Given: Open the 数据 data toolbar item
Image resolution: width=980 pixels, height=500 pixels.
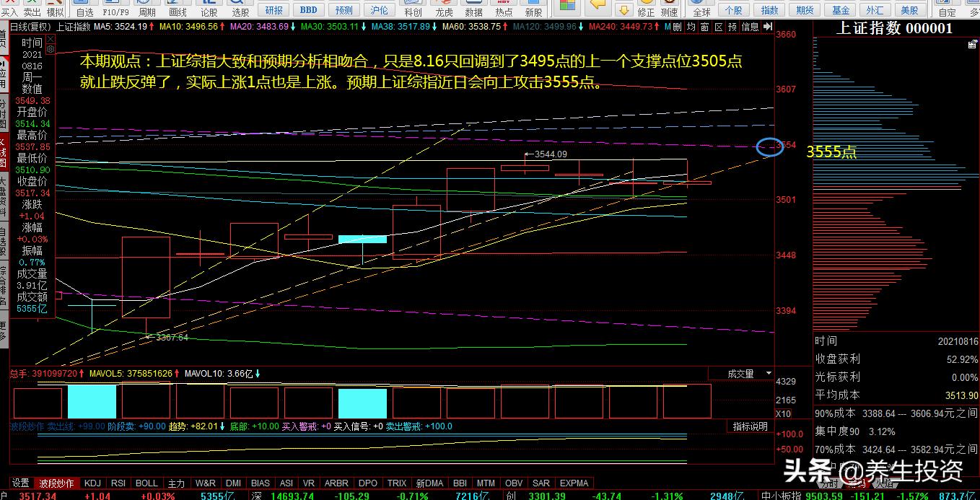Looking at the screenshot, I should click(473, 9).
